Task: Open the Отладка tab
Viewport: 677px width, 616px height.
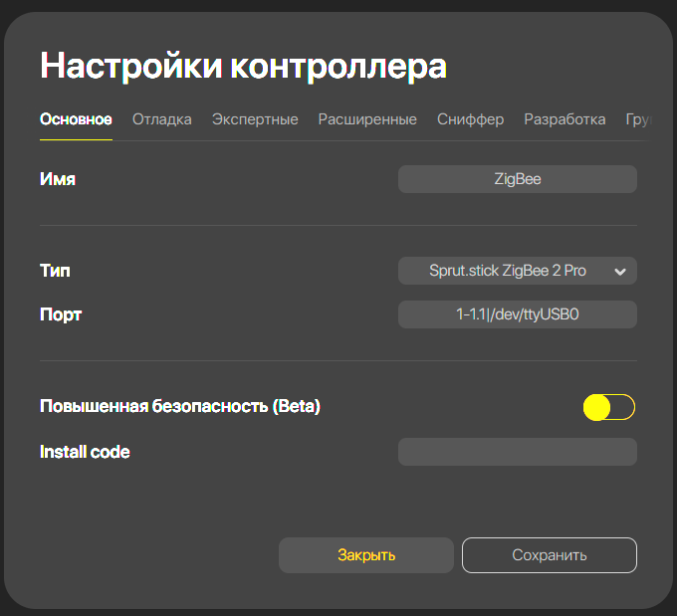Action: click(x=161, y=119)
